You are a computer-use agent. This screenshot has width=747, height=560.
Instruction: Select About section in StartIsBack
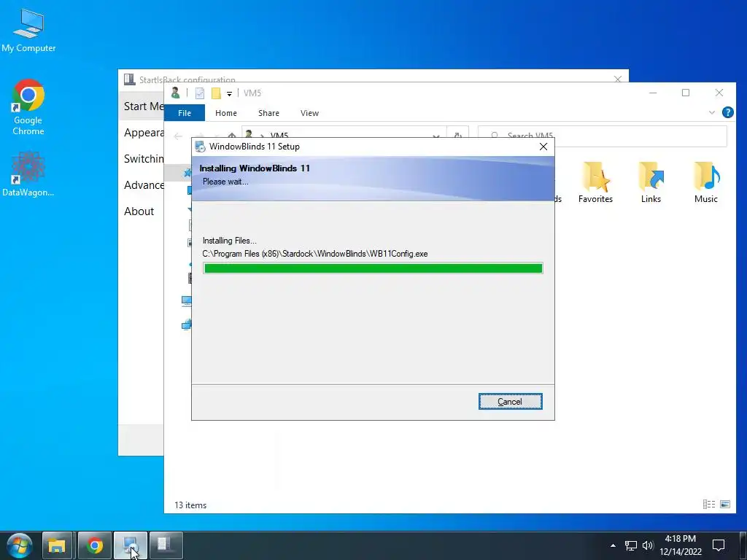pos(139,211)
